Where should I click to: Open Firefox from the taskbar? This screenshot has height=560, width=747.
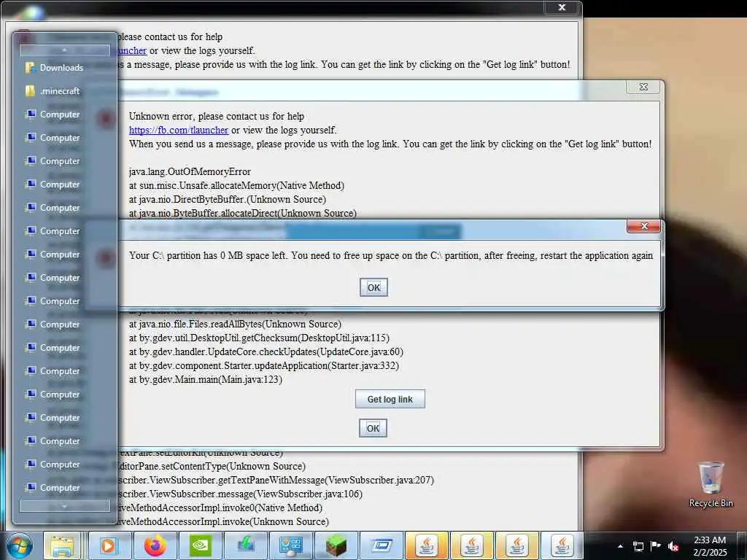(x=155, y=545)
